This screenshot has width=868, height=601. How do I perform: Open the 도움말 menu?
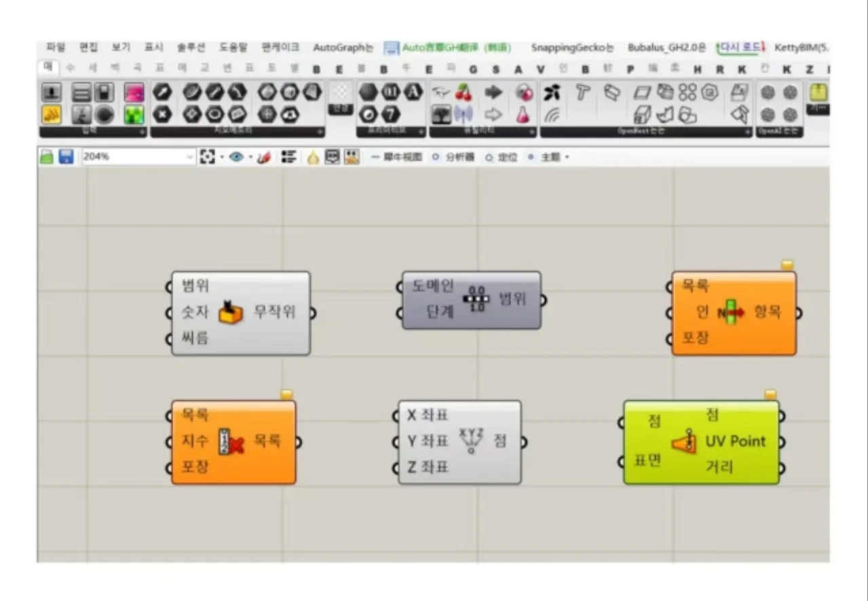pyautogui.click(x=233, y=48)
